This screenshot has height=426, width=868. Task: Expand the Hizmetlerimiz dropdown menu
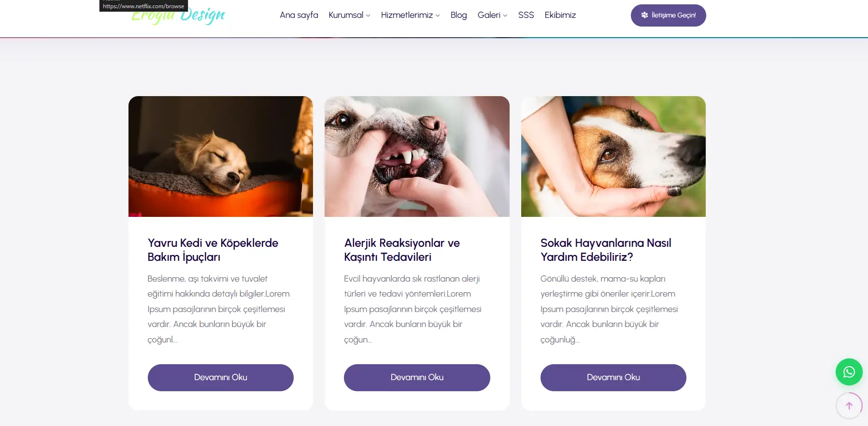(x=410, y=15)
